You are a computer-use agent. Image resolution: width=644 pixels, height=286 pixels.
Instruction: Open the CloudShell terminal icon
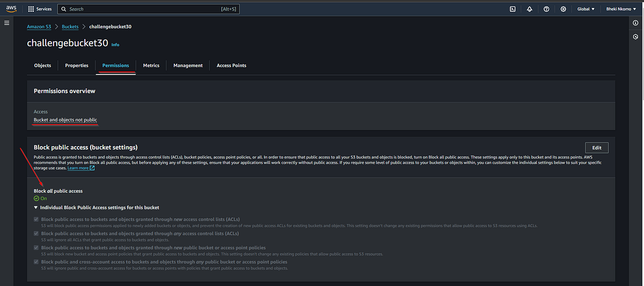[x=513, y=9]
